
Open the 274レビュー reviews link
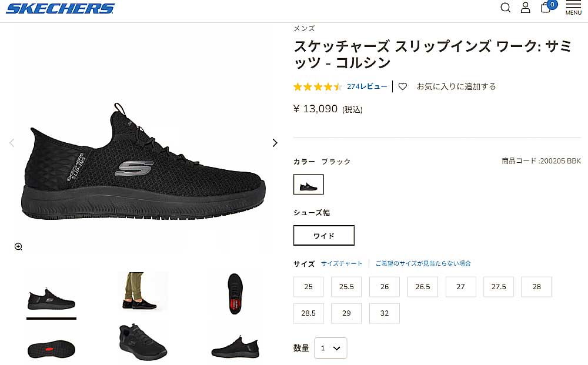point(367,86)
